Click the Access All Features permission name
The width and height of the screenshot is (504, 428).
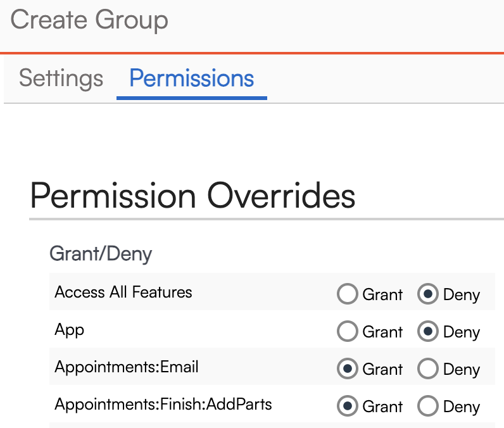point(123,293)
